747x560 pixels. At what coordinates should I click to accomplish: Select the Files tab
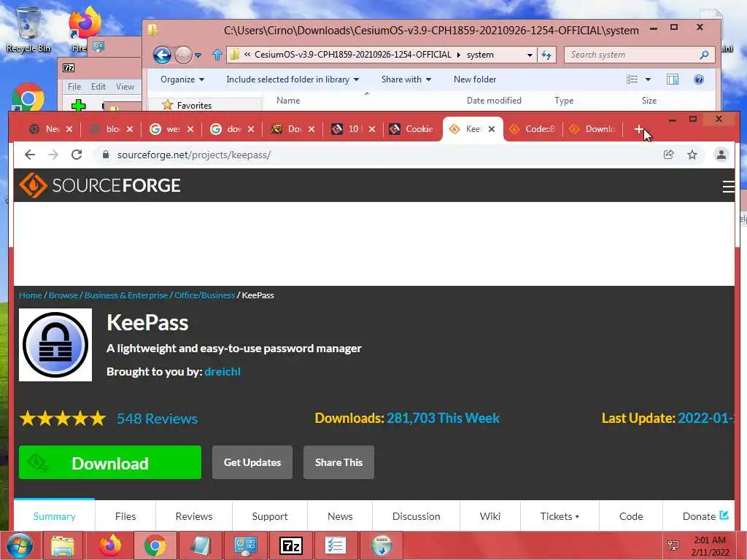(125, 516)
